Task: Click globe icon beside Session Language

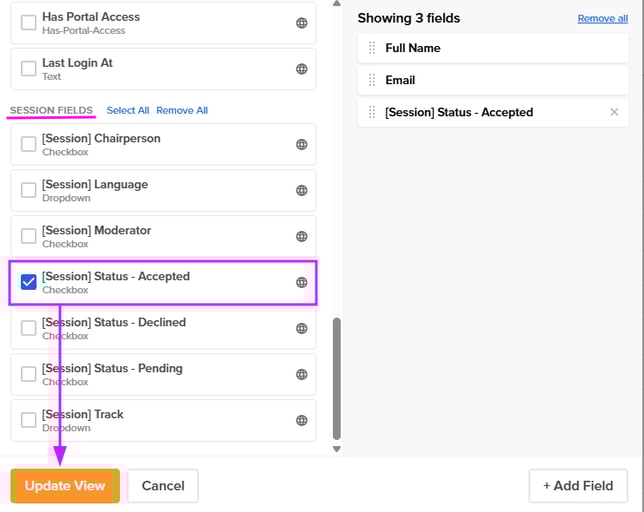Action: pos(301,191)
